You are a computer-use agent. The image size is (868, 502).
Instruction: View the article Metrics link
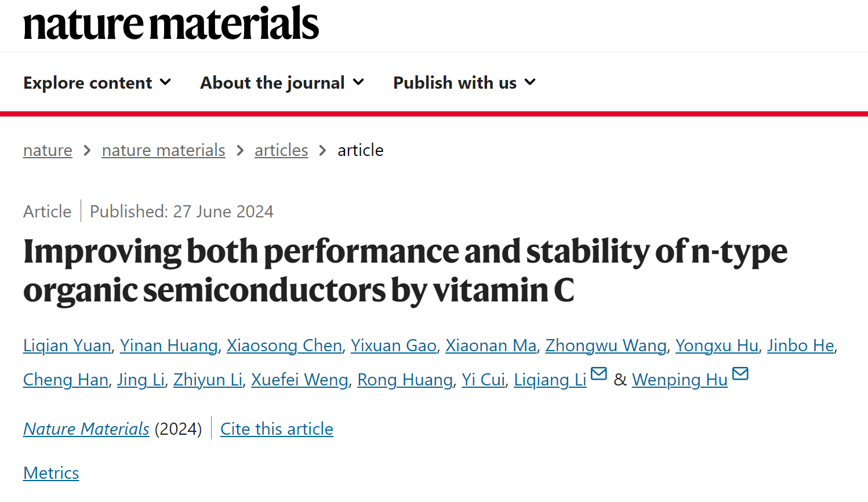[x=51, y=473]
